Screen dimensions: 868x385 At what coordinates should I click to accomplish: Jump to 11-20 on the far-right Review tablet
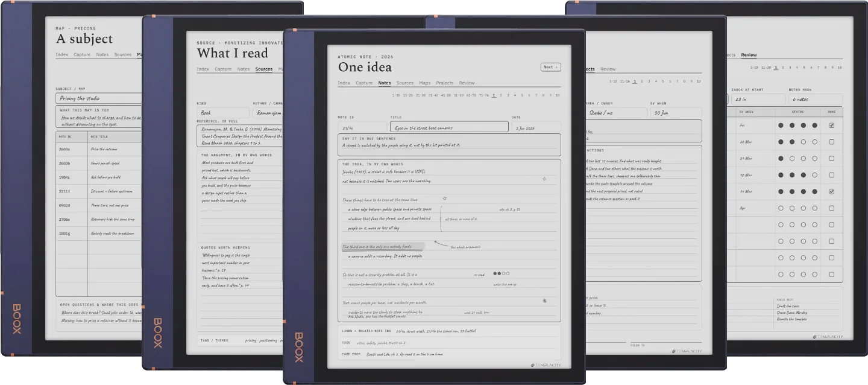766,68
